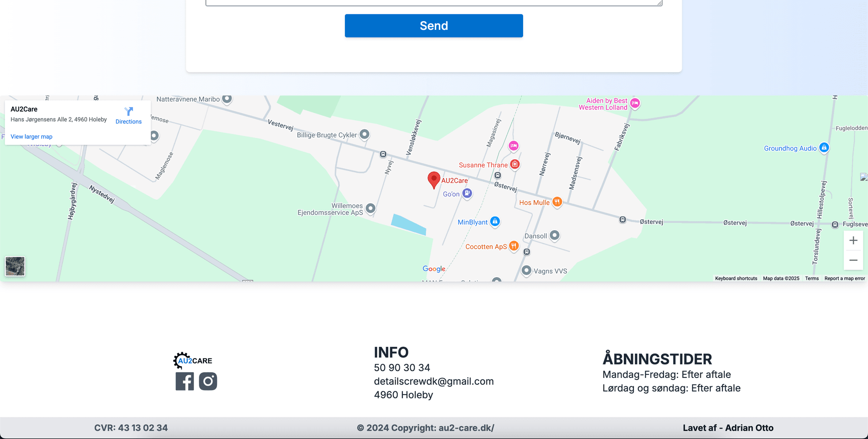The image size is (868, 439).
Task: Select the Cocotten ApS restaurant marker
Action: pyautogui.click(x=514, y=246)
